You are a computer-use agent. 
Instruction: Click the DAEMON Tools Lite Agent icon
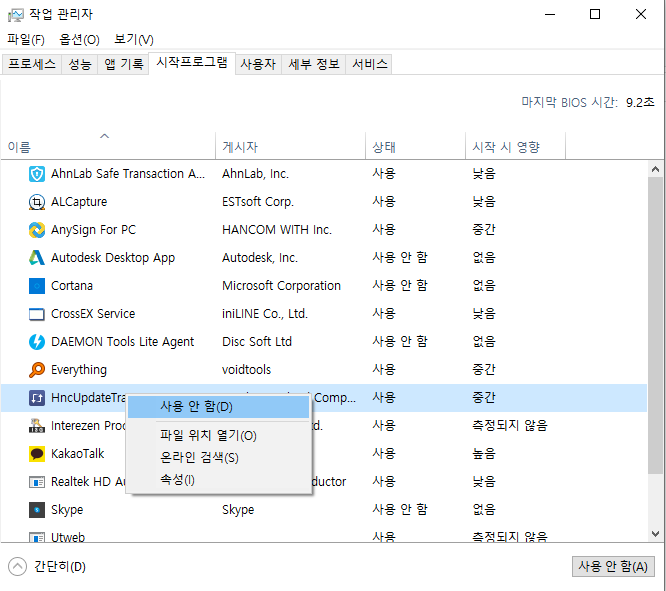[37, 342]
